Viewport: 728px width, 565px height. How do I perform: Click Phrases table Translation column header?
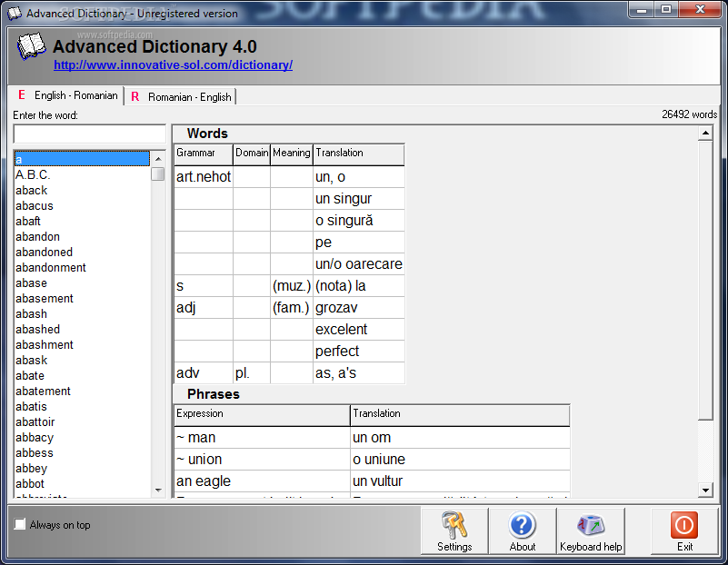(x=460, y=415)
